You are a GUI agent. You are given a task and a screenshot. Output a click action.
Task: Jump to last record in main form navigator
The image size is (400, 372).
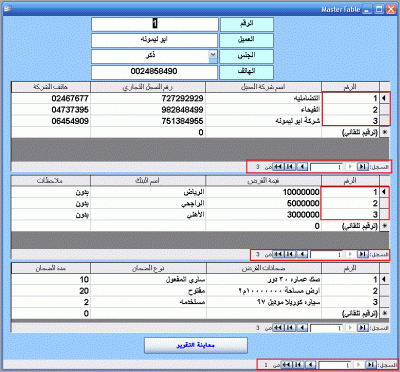coord(298,365)
